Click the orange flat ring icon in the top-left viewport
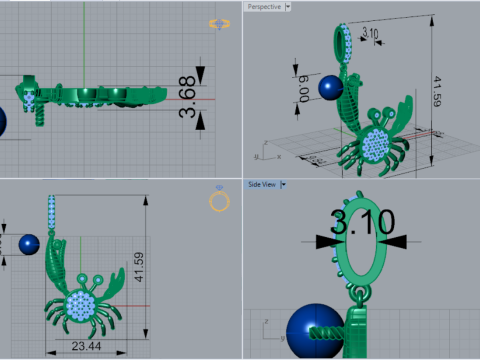Image resolution: width=480 pixels, height=360 pixels. tap(220, 24)
